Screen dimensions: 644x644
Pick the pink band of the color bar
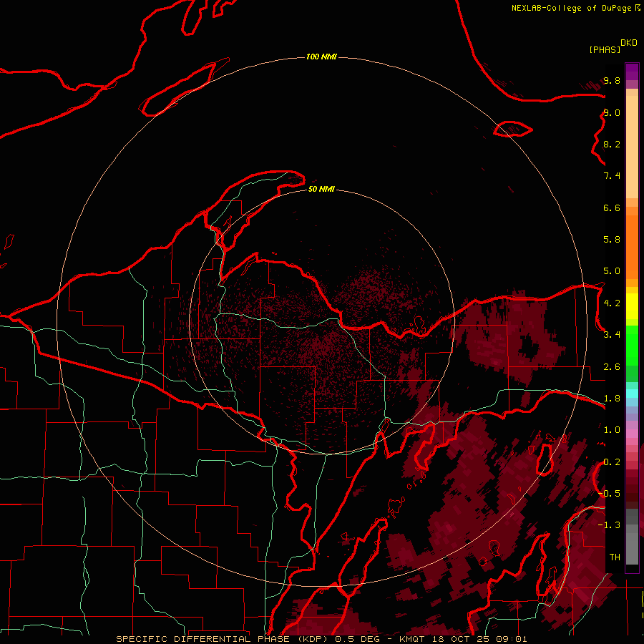tap(632, 434)
